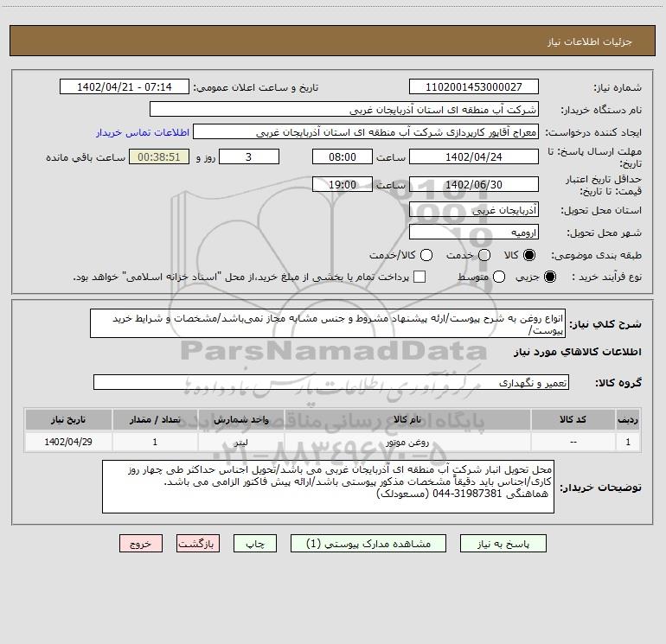Click the delivery province field آذربایجان غربی
The width and height of the screenshot is (666, 644).
coord(474,209)
